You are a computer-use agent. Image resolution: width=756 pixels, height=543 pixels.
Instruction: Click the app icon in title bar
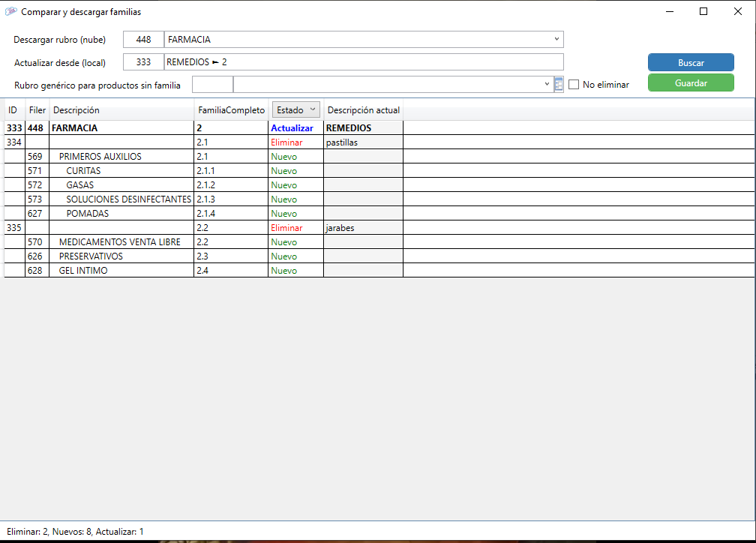(10, 12)
